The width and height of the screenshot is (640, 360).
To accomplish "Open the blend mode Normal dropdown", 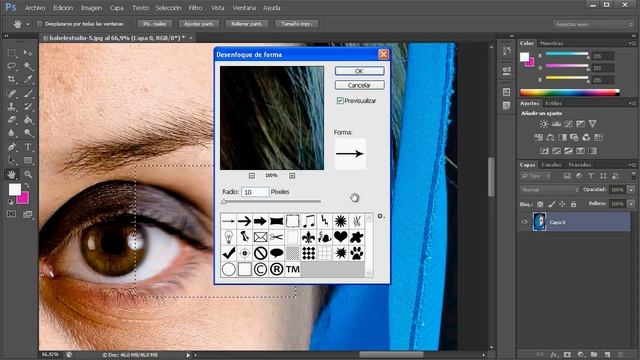I will pyautogui.click(x=550, y=189).
